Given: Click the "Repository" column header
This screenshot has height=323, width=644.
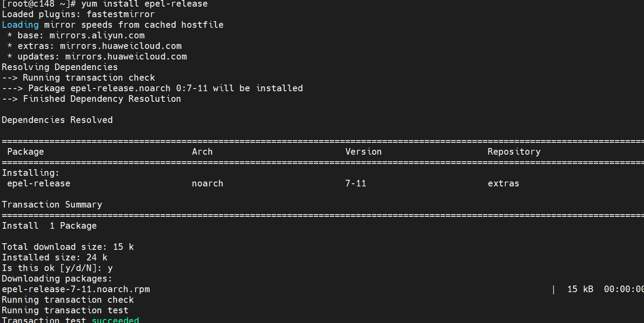Looking at the screenshot, I should pyautogui.click(x=514, y=152).
